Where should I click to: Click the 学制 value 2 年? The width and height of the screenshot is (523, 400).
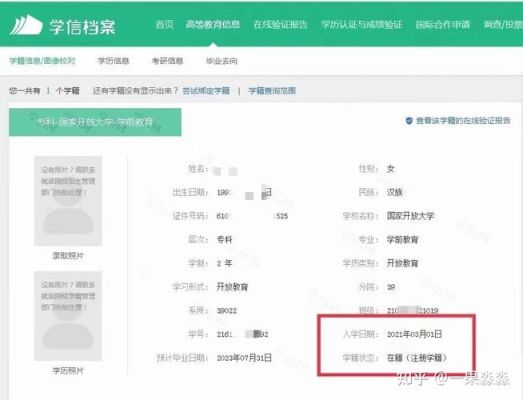(224, 263)
